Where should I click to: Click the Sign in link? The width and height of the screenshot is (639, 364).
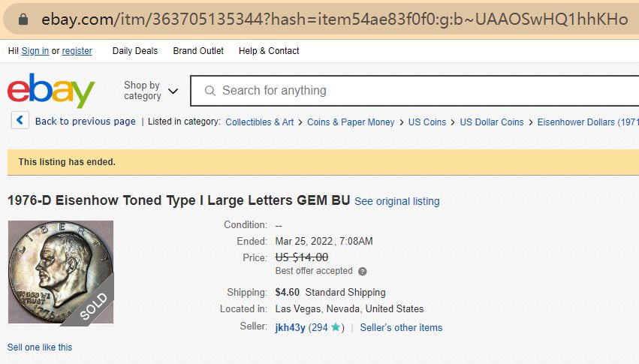(x=35, y=51)
